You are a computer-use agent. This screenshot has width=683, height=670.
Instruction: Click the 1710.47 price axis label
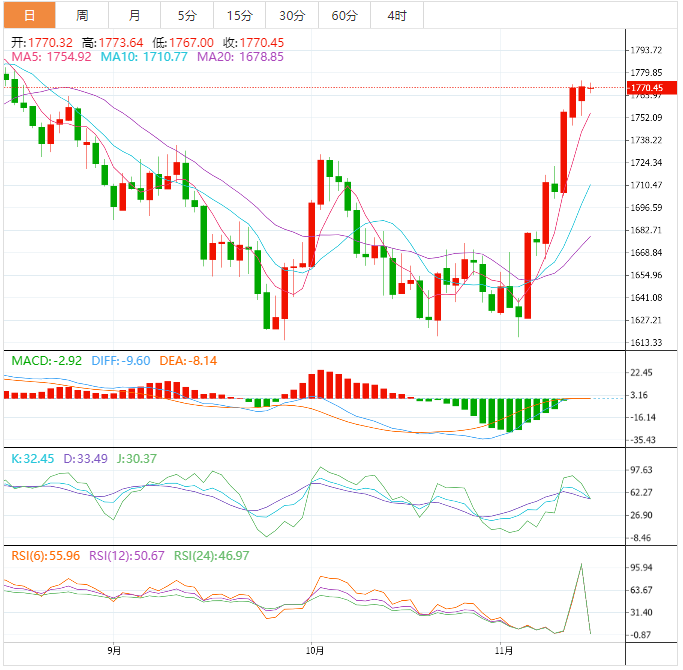[x=646, y=185]
